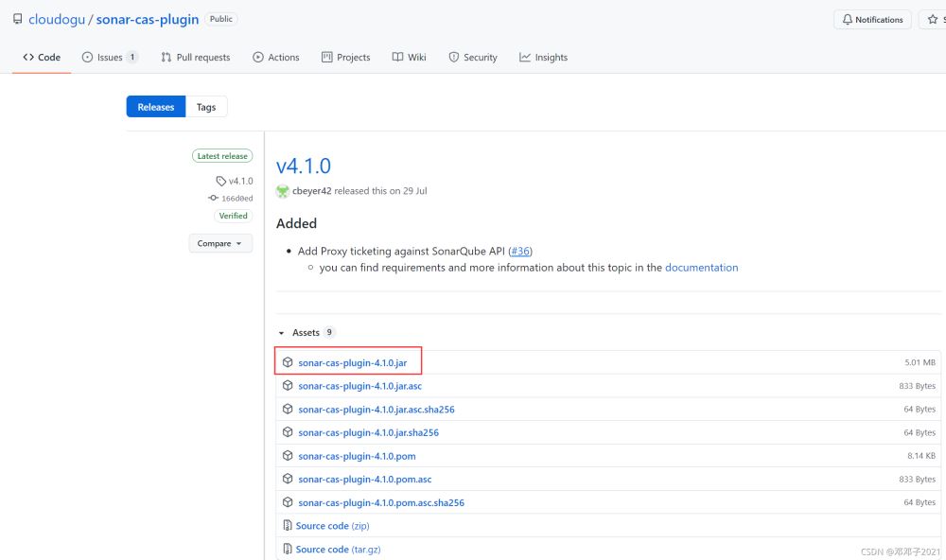Open the v4.1.0 release title
The height and width of the screenshot is (560, 946).
click(x=304, y=166)
